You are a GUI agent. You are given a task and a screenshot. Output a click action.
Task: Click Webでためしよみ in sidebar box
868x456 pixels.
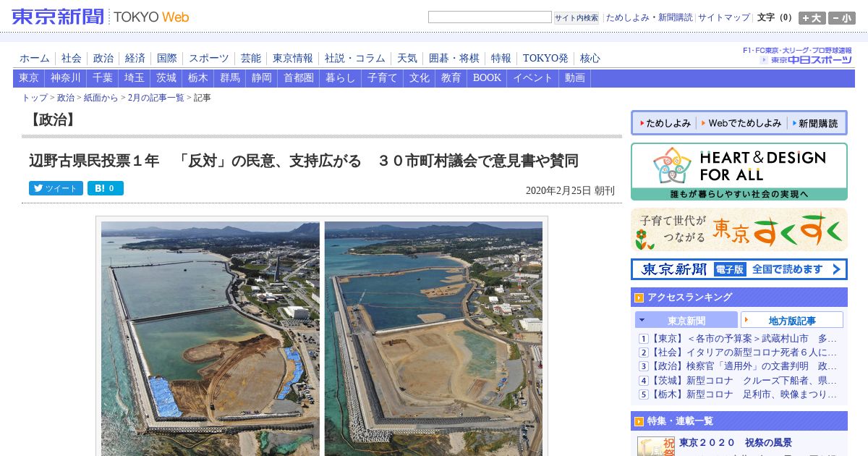741,123
